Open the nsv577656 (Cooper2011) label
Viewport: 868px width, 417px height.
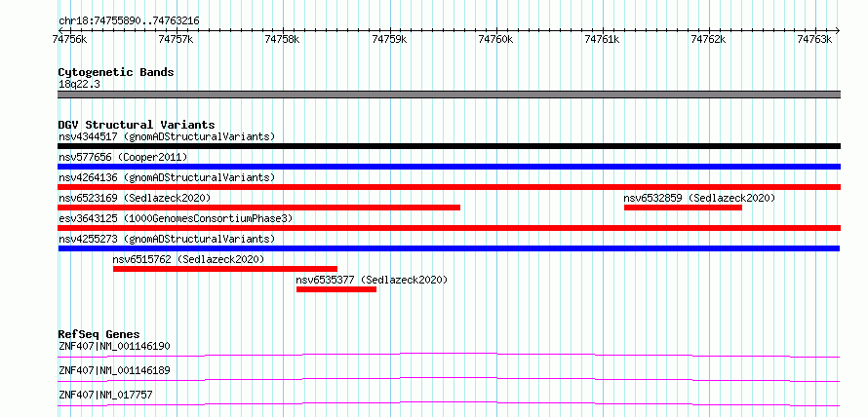pos(123,157)
